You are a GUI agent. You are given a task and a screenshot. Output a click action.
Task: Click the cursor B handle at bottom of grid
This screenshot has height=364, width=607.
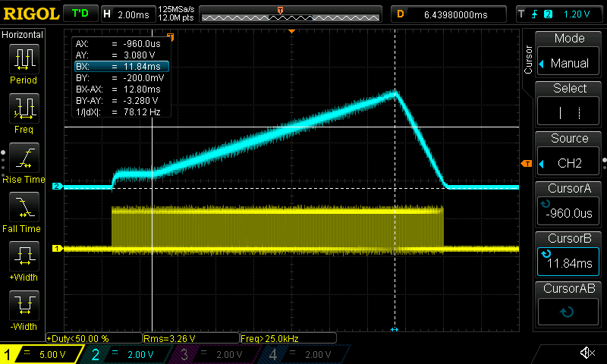tap(395, 330)
